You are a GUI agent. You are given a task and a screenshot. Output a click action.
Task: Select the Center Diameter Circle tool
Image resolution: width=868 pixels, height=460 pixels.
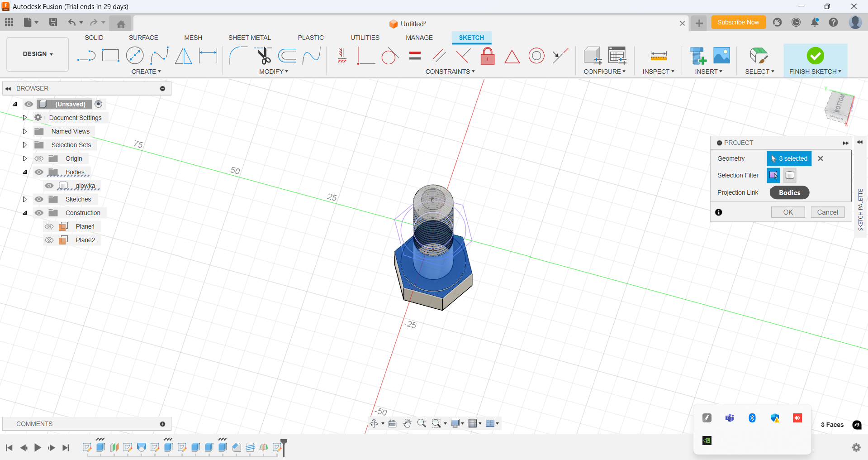pos(135,56)
